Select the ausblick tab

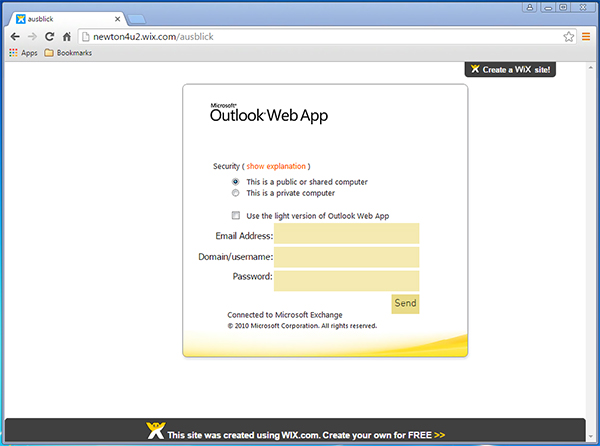click(x=67, y=19)
